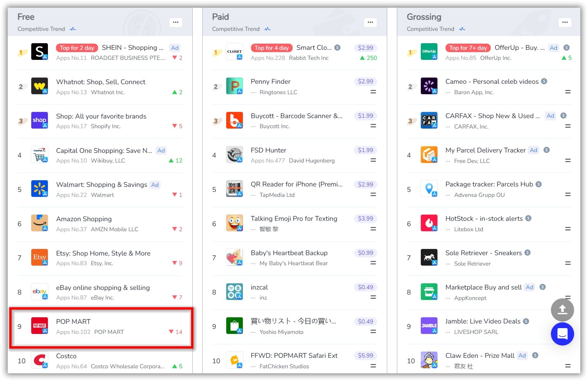
Task: Click the dollar icon beside Smart Closet
Action: (337, 47)
